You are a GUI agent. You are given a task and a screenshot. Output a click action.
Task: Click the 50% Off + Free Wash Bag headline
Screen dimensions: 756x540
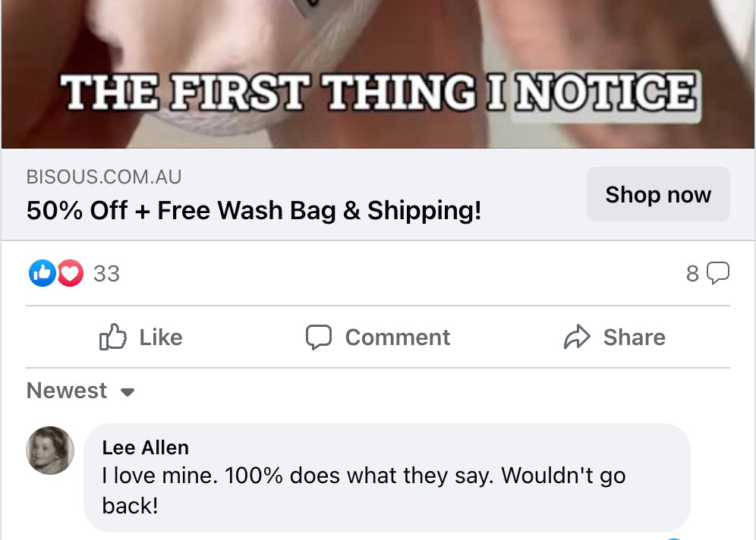(x=254, y=211)
